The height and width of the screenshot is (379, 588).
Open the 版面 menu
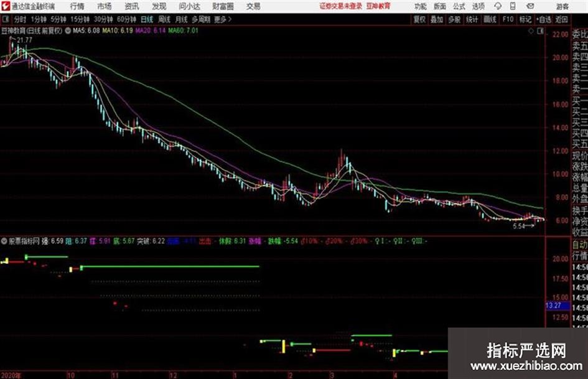(439, 6)
